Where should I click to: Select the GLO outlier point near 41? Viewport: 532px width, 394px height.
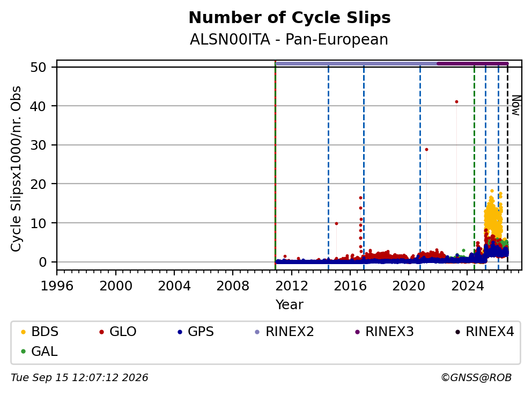click(457, 101)
